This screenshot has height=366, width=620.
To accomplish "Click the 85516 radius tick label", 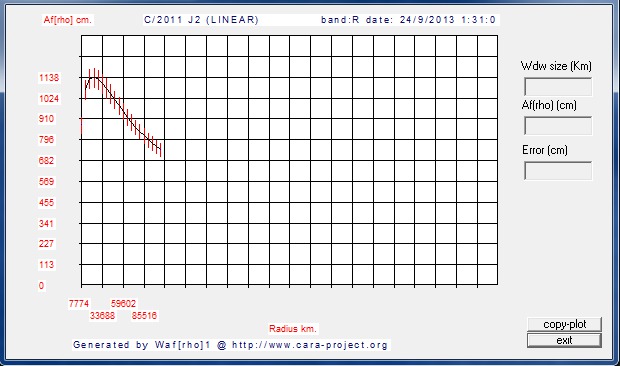I will pyautogui.click(x=144, y=315).
